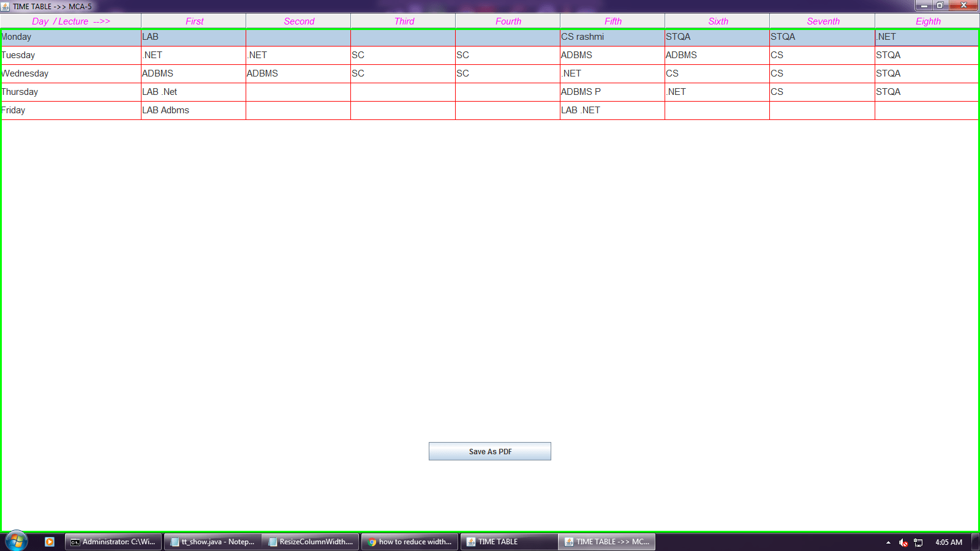Switch to the TIME TABLE taskbar window
980x551 pixels.
pyautogui.click(x=508, y=541)
